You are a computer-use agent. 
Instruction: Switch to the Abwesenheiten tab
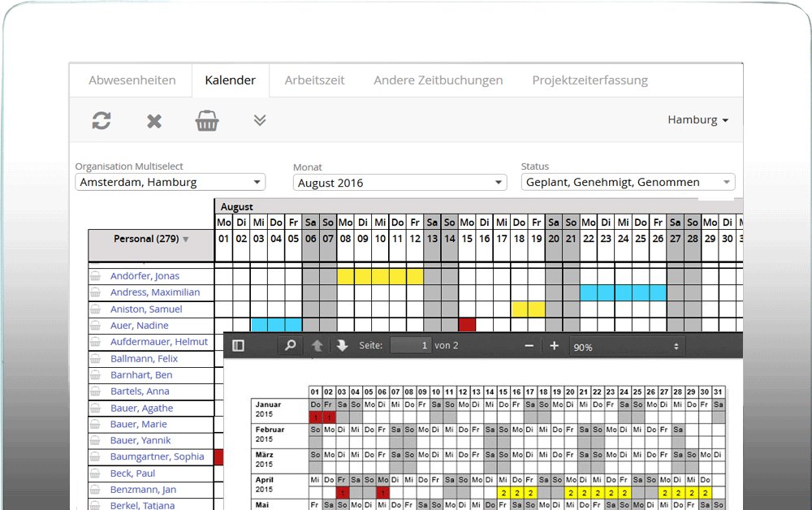[133, 80]
